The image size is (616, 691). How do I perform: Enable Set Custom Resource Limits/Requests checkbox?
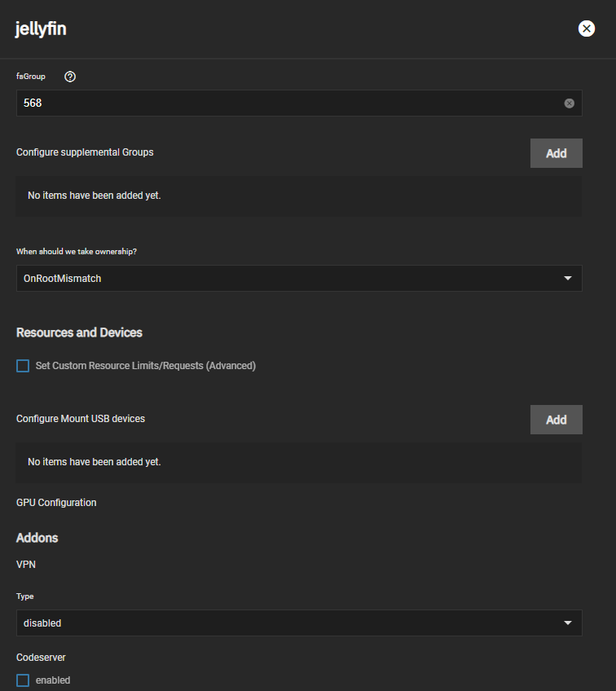(x=23, y=366)
